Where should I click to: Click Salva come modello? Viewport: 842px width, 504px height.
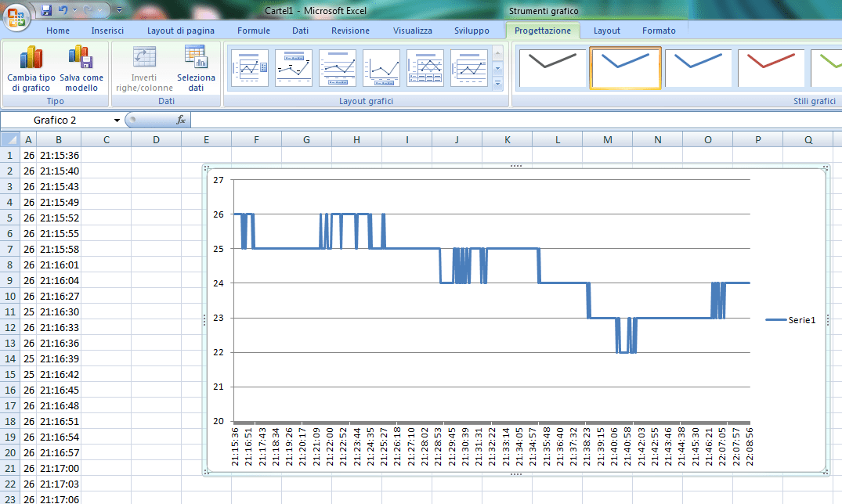pyautogui.click(x=81, y=70)
